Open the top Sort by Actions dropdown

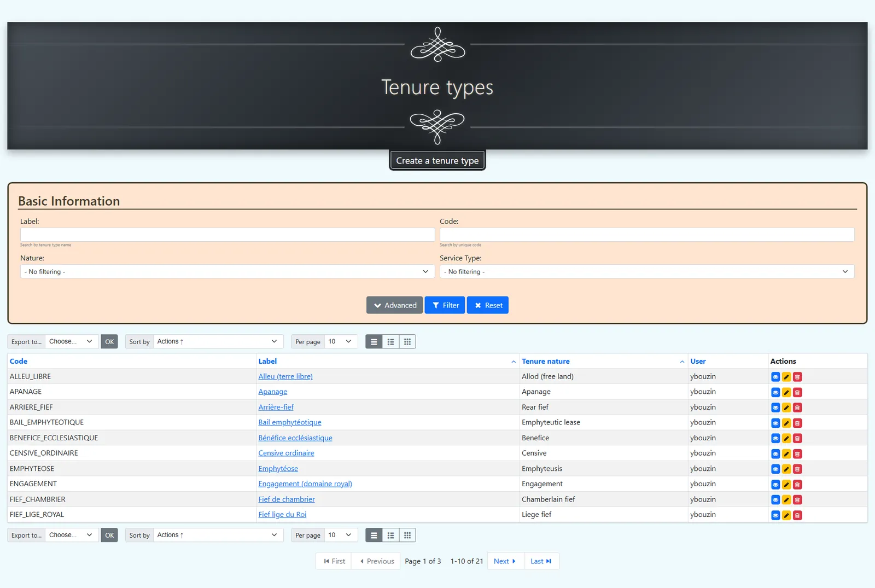(218, 341)
